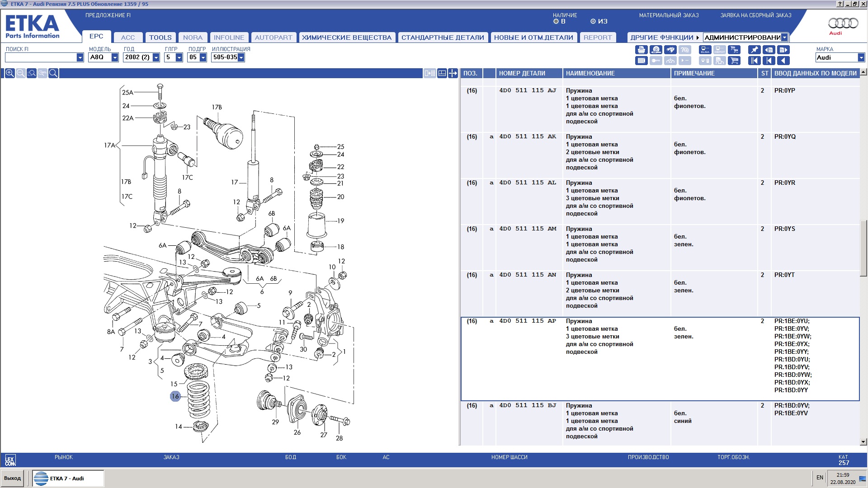Open the binoculars search icon

[x=670, y=50]
